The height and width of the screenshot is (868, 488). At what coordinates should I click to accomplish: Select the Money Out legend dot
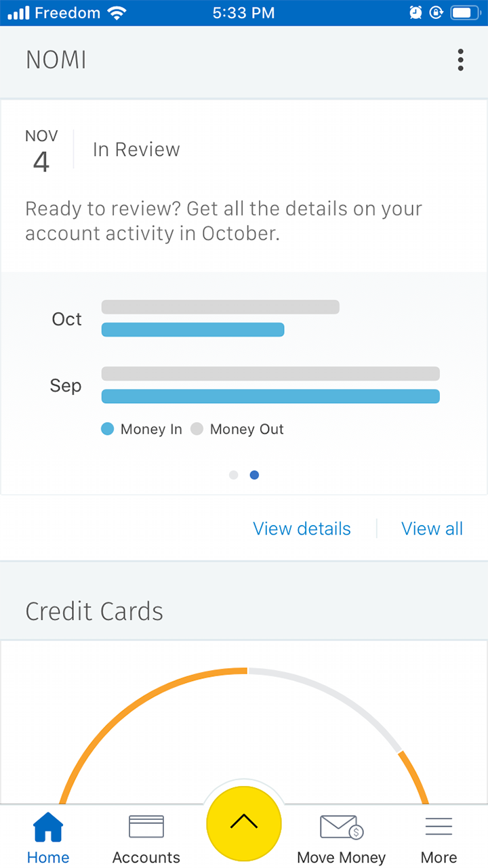(197, 429)
